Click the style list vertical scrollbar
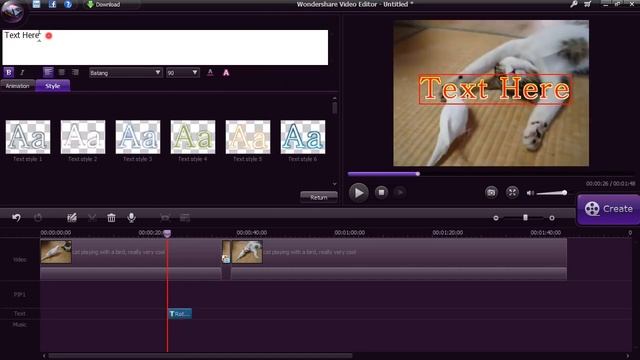640x360 pixels. [x=335, y=108]
